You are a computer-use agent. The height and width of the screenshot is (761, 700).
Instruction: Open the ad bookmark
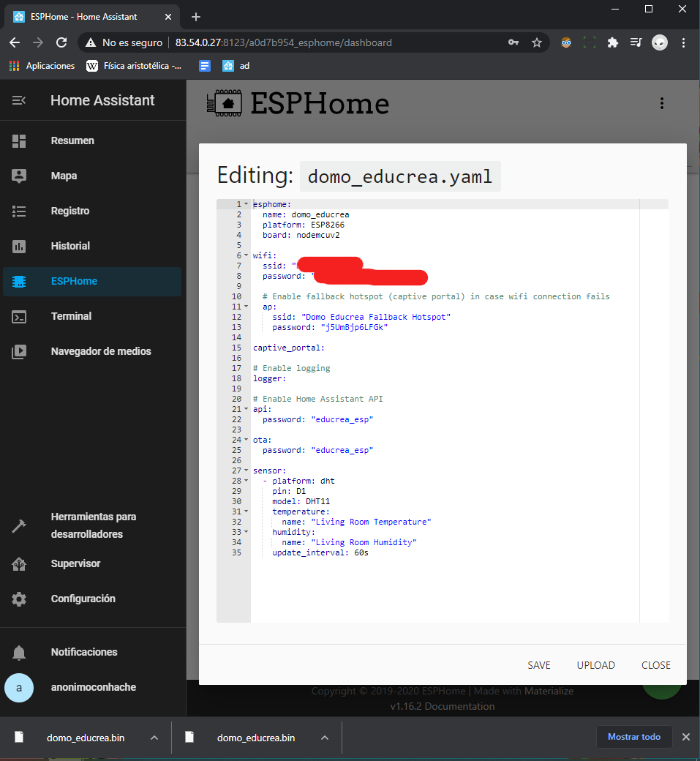pos(236,66)
